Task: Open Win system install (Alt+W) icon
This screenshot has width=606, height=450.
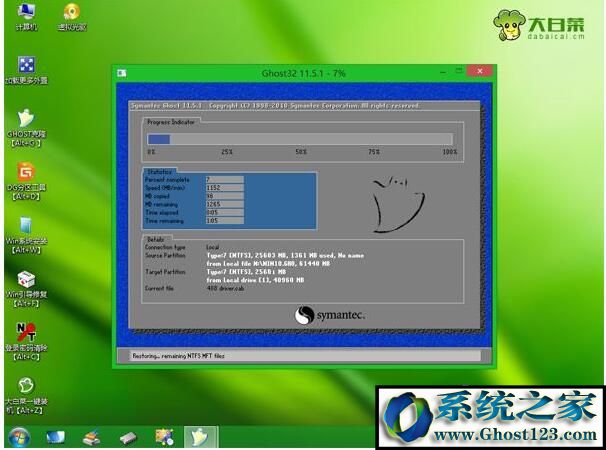Action: click(26, 235)
